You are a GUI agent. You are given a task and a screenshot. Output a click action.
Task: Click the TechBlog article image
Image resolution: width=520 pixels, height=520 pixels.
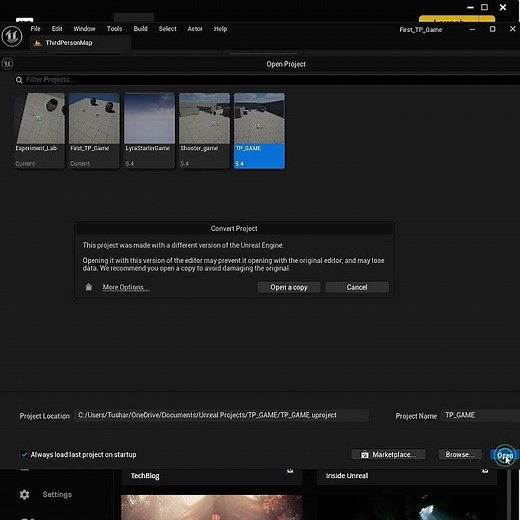[212, 507]
